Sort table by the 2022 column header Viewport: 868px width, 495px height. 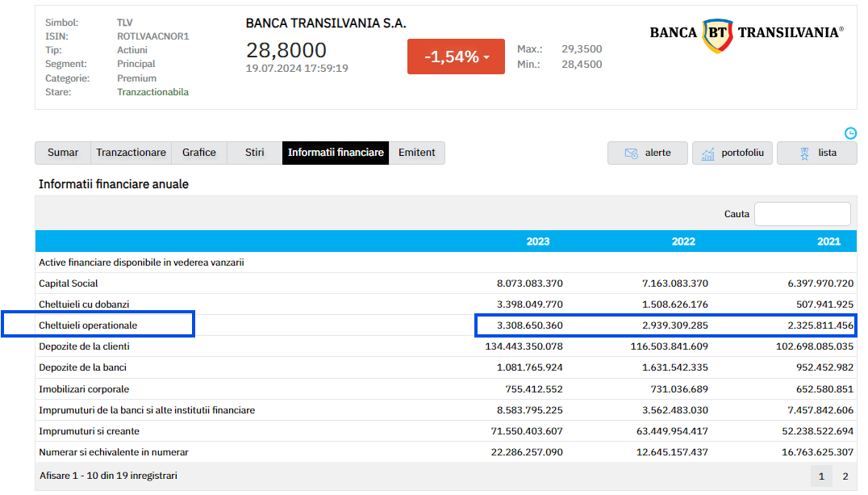683,241
